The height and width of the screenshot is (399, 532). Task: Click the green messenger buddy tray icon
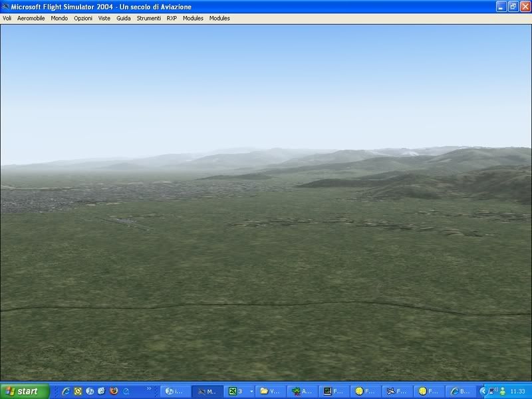click(x=503, y=391)
